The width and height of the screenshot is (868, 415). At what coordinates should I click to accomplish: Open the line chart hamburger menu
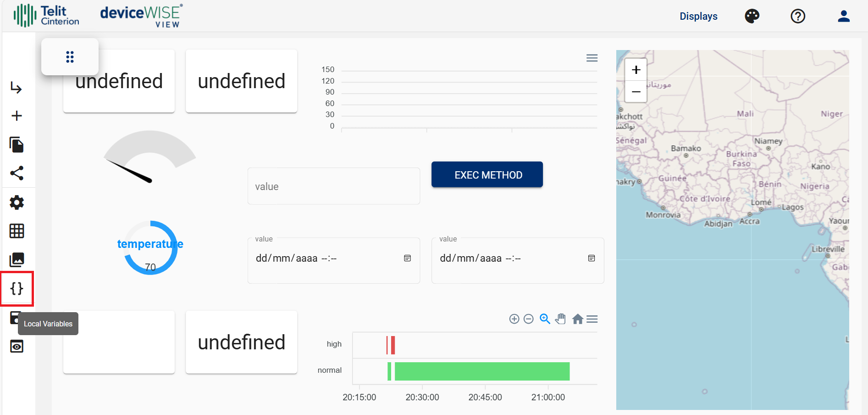click(x=592, y=58)
